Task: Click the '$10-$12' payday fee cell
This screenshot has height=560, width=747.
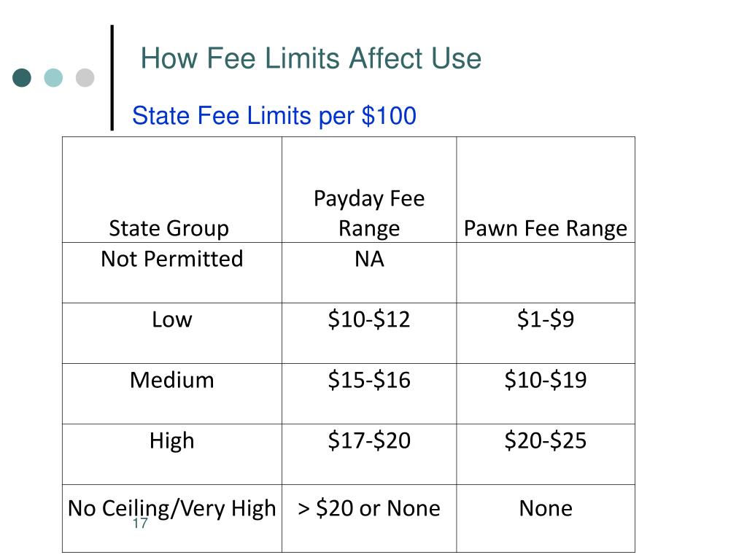Action: [369, 332]
